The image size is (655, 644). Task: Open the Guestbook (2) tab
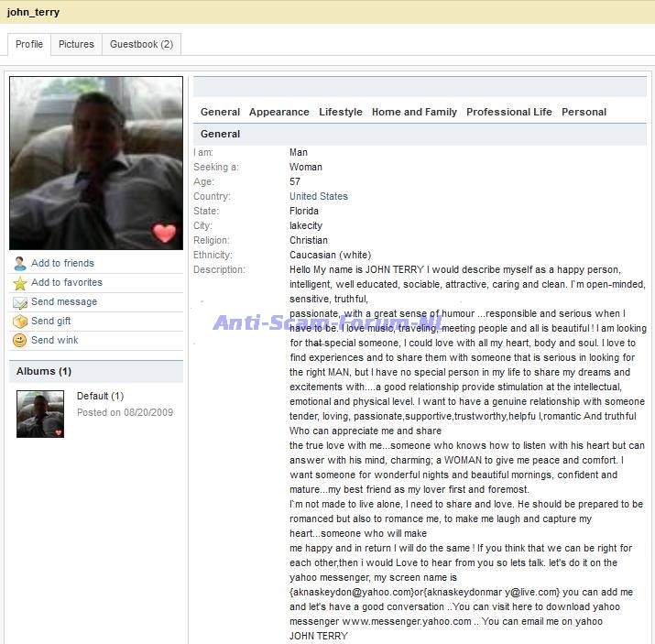point(141,44)
